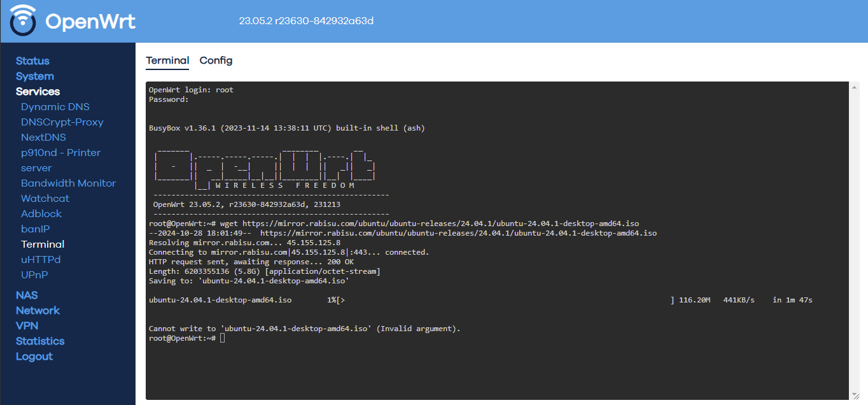Open the Statistics menu
This screenshot has width=868, height=405.
(40, 341)
